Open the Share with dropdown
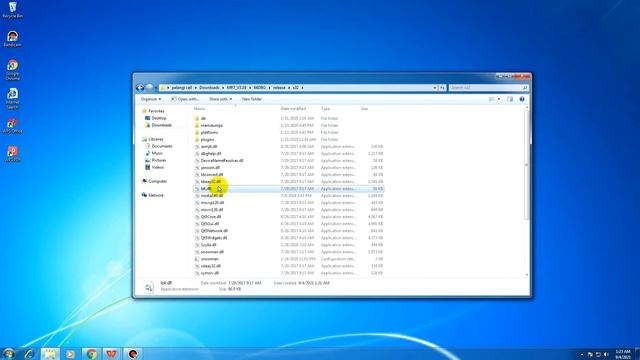Image resolution: width=640 pixels, height=360 pixels. 220,99
